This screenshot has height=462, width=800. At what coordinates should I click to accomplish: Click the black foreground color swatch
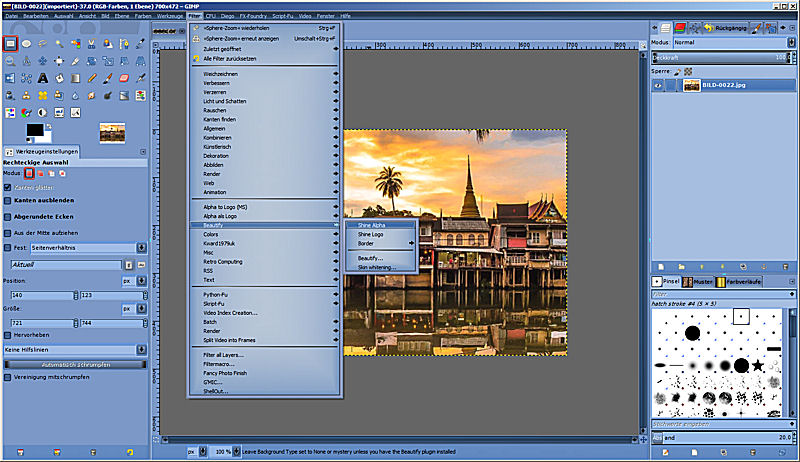[35, 130]
